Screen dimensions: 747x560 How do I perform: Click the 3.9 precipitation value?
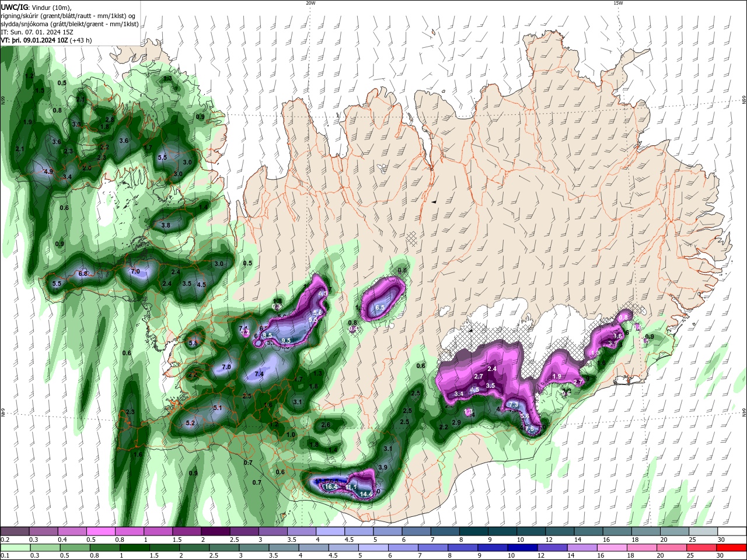pos(383,467)
